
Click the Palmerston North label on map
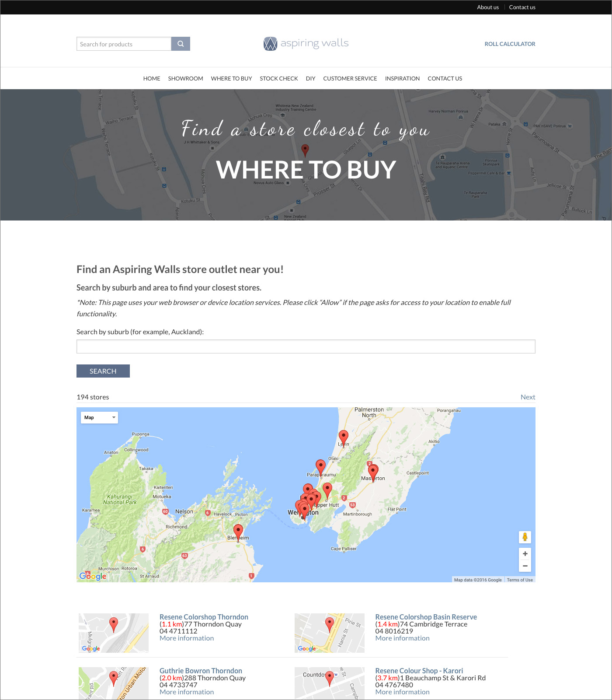pos(369,413)
